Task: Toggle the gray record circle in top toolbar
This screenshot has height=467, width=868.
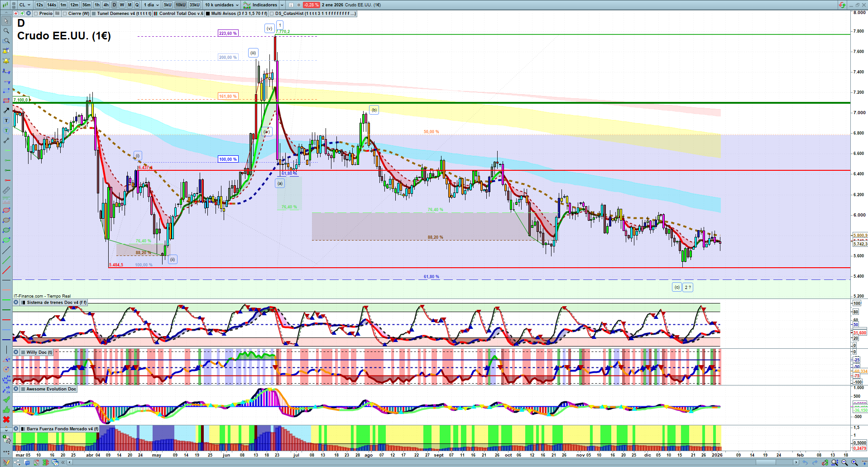Action: point(299,5)
